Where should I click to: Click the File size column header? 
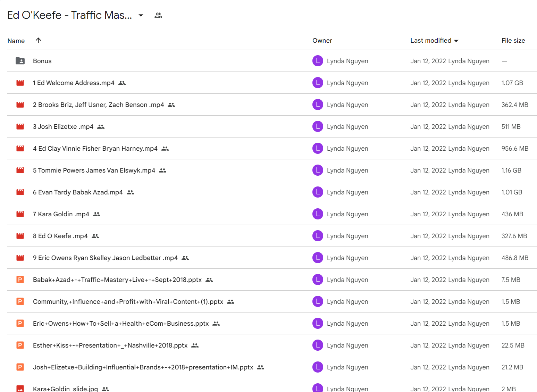pyautogui.click(x=513, y=41)
